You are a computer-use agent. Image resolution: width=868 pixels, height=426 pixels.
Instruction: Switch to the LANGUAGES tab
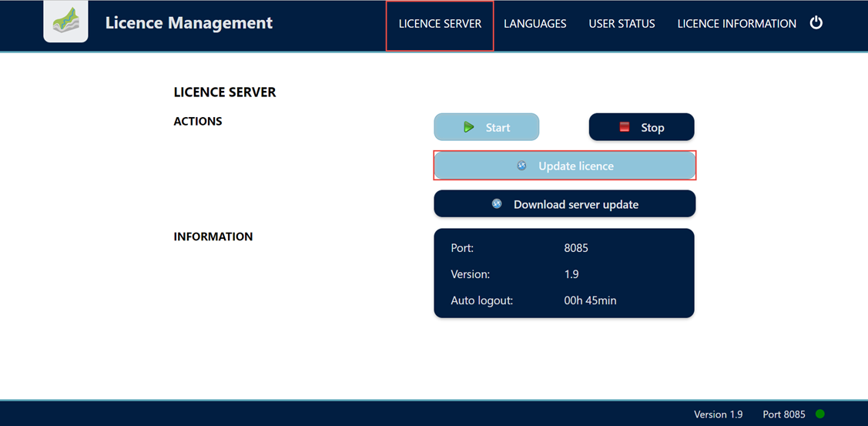[x=535, y=24]
